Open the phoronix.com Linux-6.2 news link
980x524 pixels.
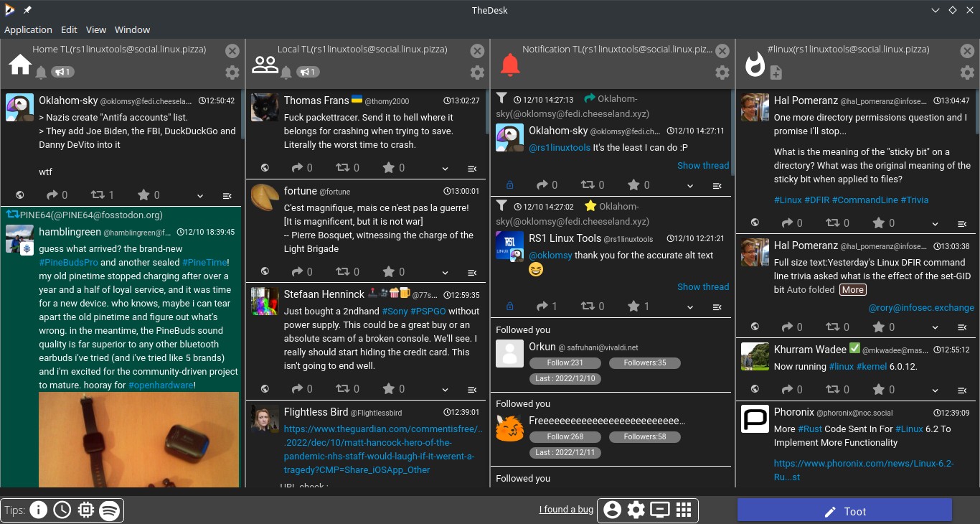pyautogui.click(x=864, y=470)
